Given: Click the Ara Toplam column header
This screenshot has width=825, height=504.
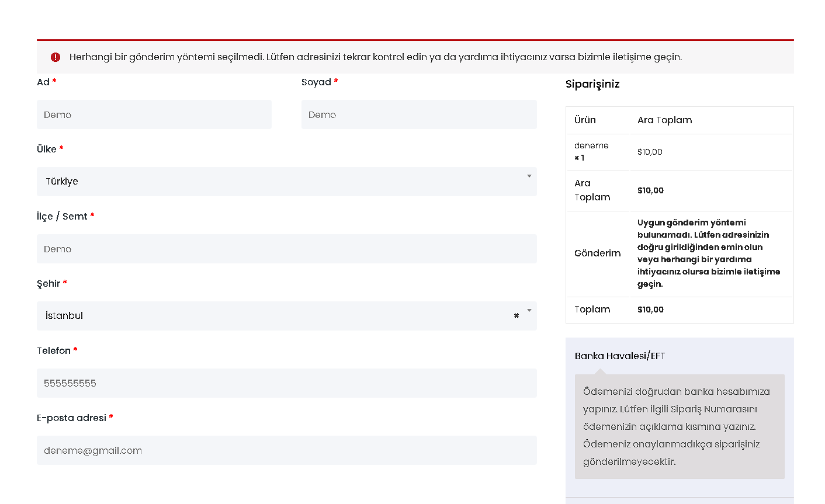Looking at the screenshot, I should pyautogui.click(x=665, y=120).
